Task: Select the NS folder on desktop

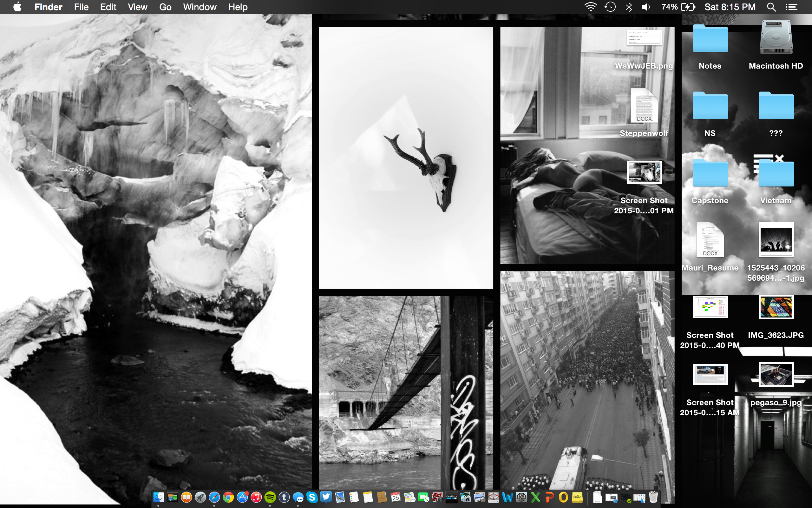Action: tap(710, 106)
